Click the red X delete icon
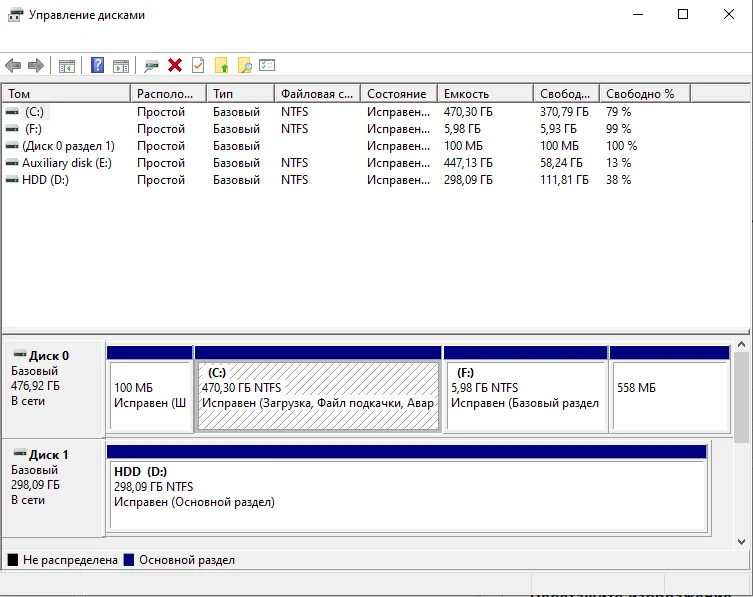The width and height of the screenshot is (753, 597). [175, 65]
